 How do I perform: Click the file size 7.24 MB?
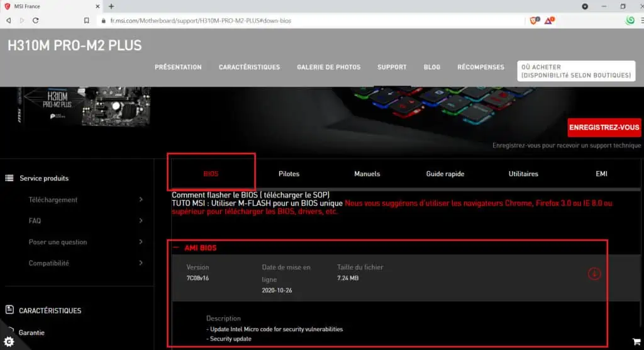(x=348, y=278)
